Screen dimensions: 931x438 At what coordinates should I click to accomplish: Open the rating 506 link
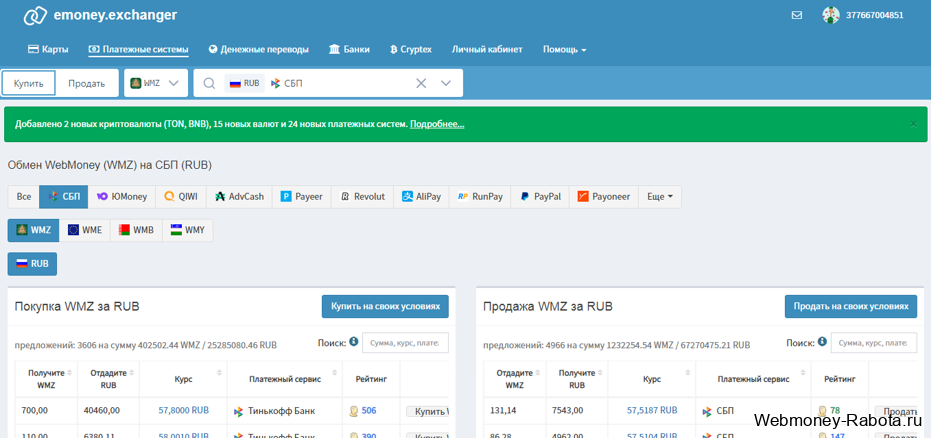coord(369,411)
